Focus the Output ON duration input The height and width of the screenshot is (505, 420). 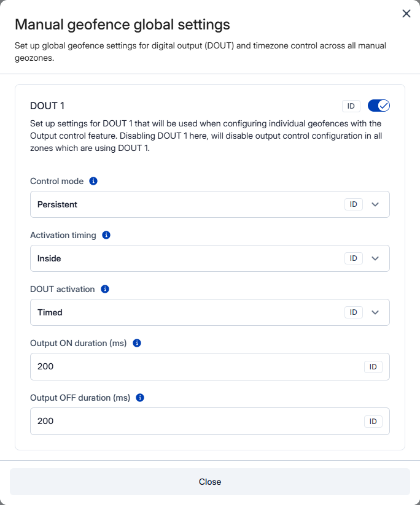point(190,367)
